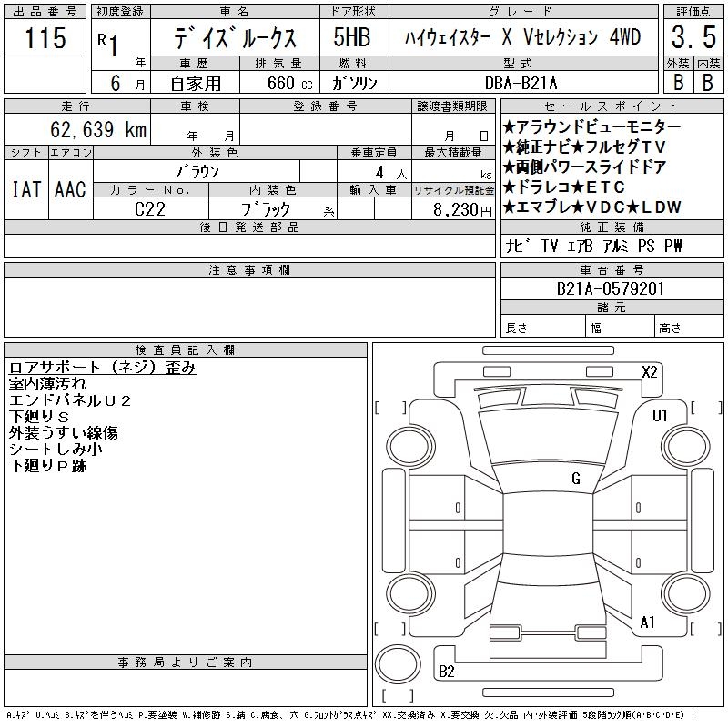Image resolution: width=728 pixels, height=728 pixels.
Task: Click the ★純正ナビ★フルセグTV line
Action: point(584,147)
